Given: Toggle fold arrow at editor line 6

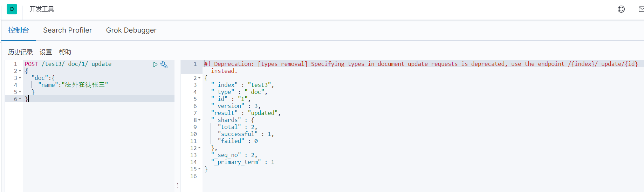Looking at the screenshot, I should click(x=20, y=99).
